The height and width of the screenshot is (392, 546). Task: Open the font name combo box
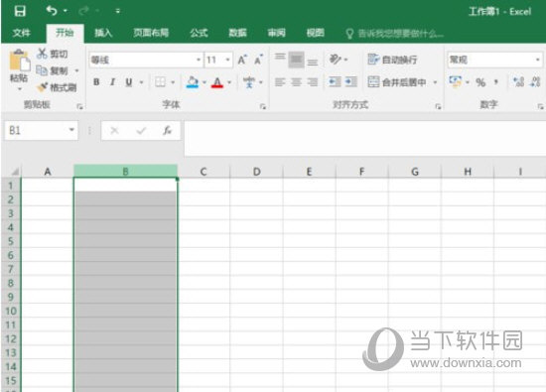point(146,60)
